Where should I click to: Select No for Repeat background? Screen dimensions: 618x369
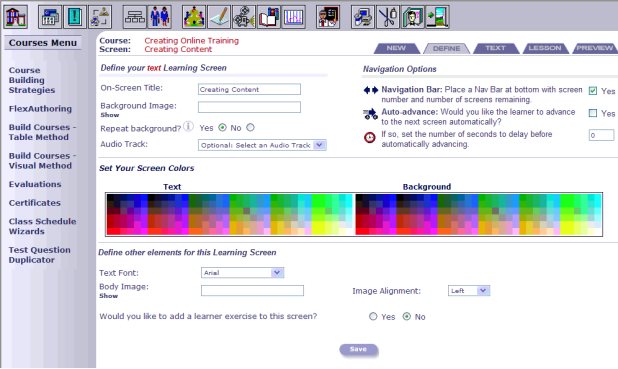250,127
